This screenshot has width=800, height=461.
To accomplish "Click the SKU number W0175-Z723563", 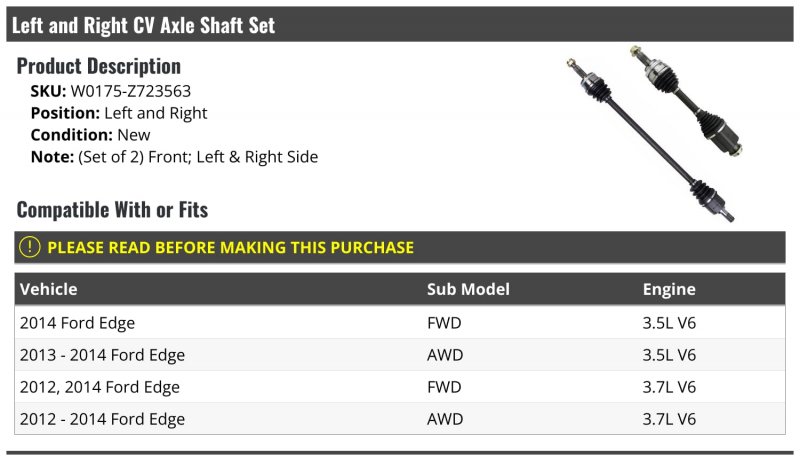I will 131,91.
